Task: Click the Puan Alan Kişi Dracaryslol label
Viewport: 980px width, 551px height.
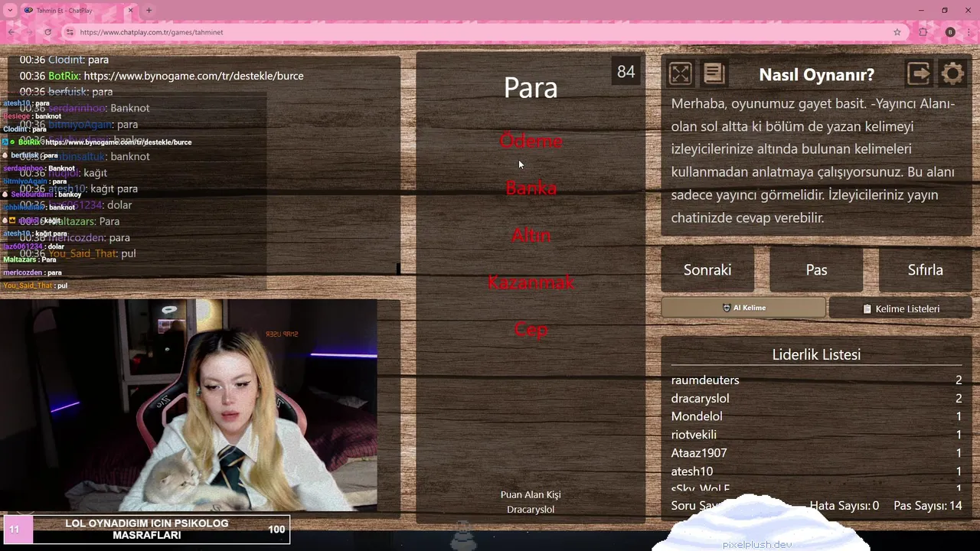Action: click(531, 502)
